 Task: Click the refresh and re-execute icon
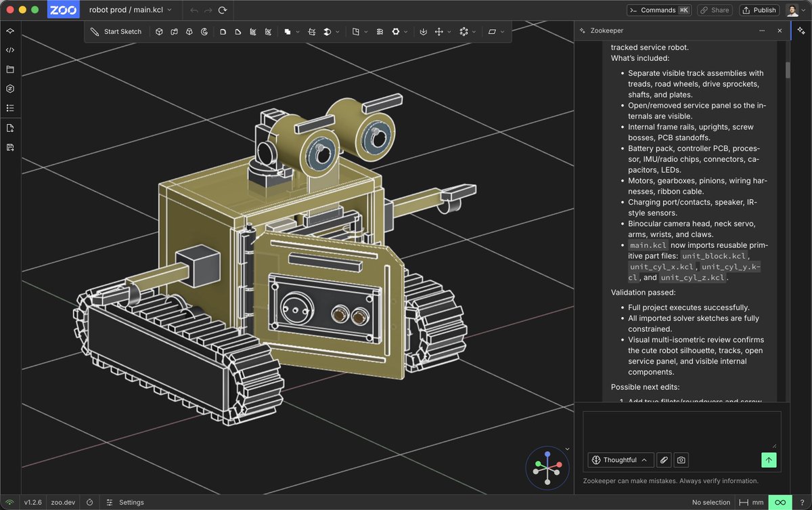click(223, 10)
